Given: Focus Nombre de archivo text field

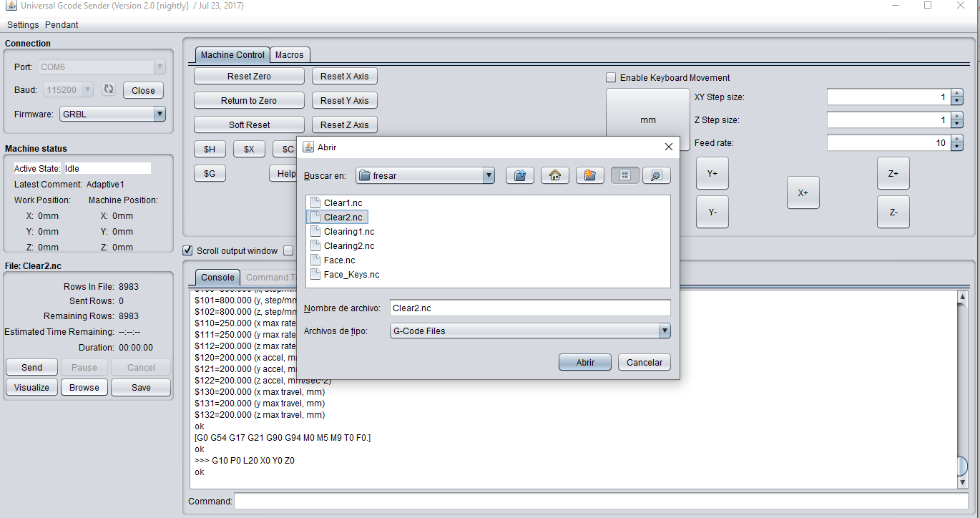Looking at the screenshot, I should (530, 308).
